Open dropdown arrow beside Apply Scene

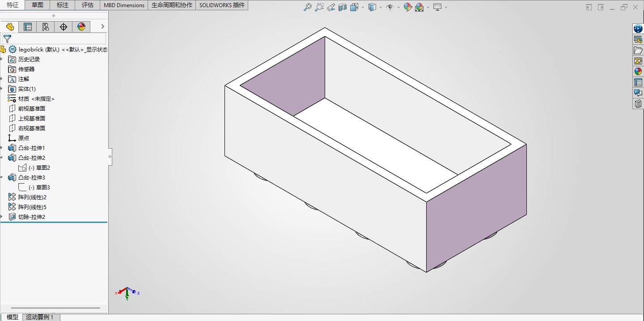[x=428, y=7]
